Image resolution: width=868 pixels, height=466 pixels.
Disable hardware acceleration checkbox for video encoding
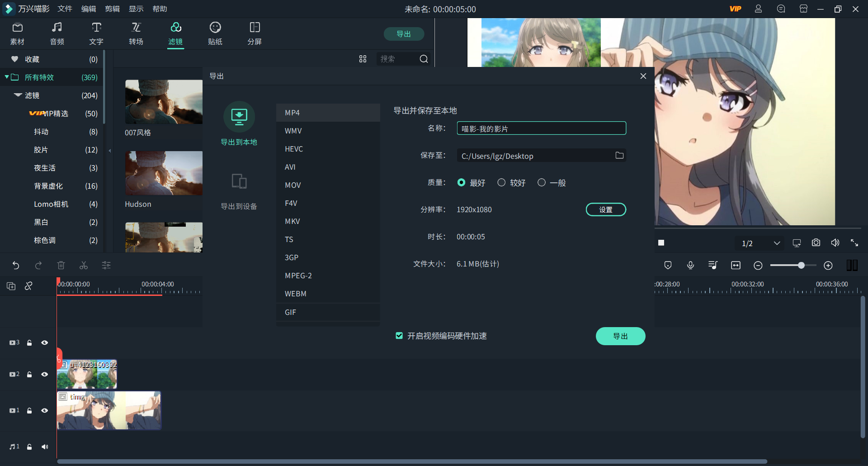[399, 336]
